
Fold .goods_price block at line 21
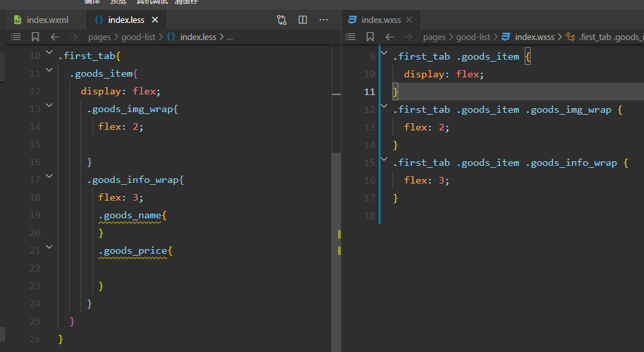49,246
